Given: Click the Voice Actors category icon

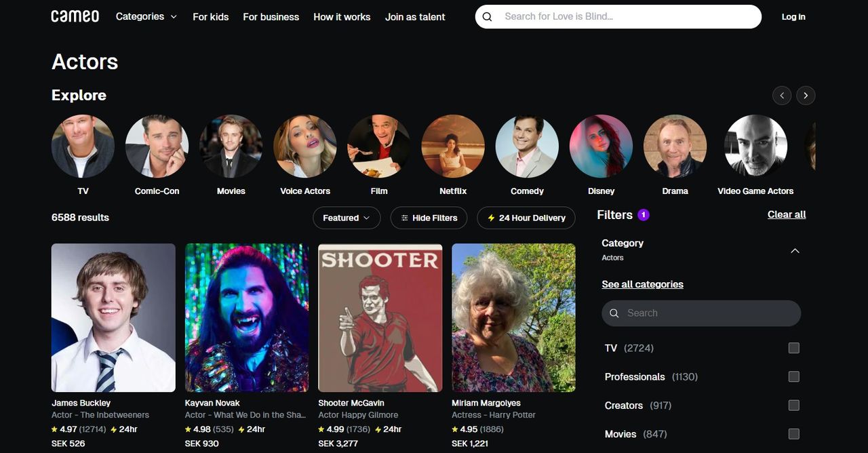Looking at the screenshot, I should pyautogui.click(x=305, y=146).
